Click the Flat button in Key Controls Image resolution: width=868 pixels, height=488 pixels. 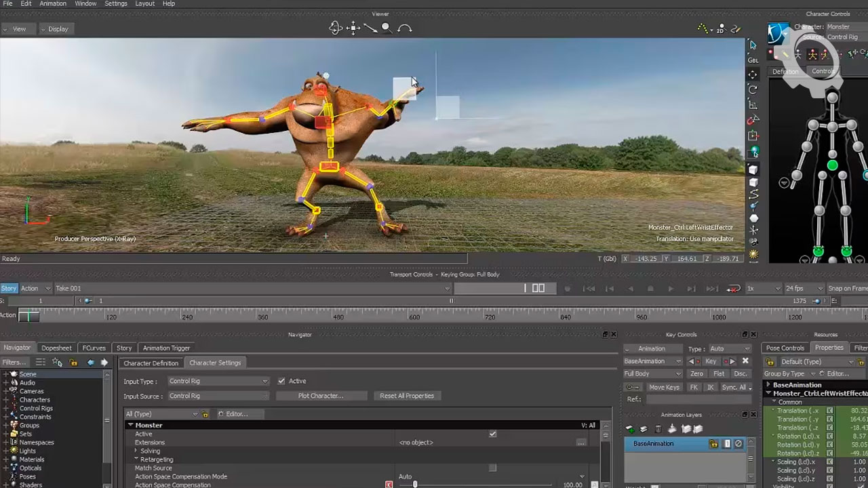(719, 373)
